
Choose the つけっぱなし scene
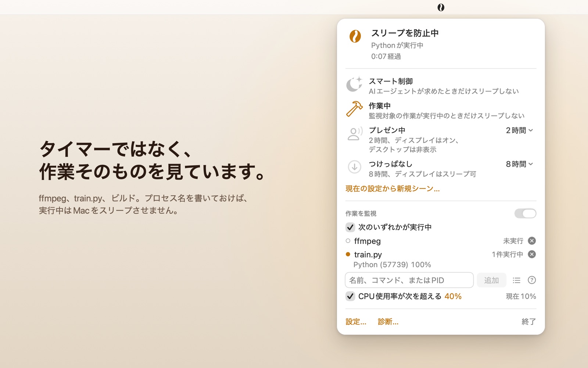click(x=441, y=169)
